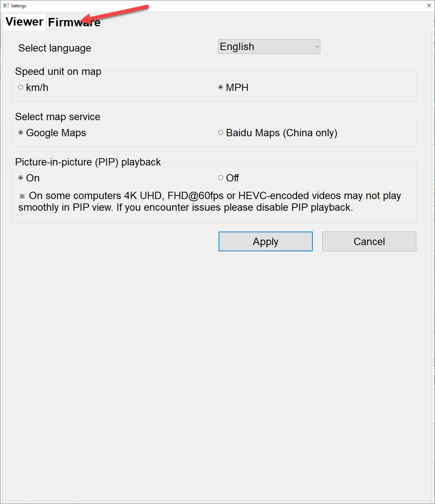Click the 'Picture-in-picture (PIP) playback' heading
The height and width of the screenshot is (504, 435).
(88, 162)
